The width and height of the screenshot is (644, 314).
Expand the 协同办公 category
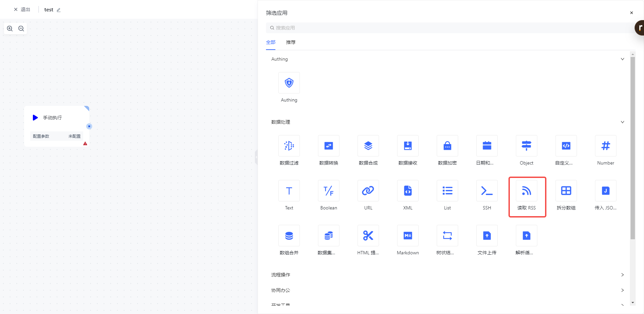[622, 290]
